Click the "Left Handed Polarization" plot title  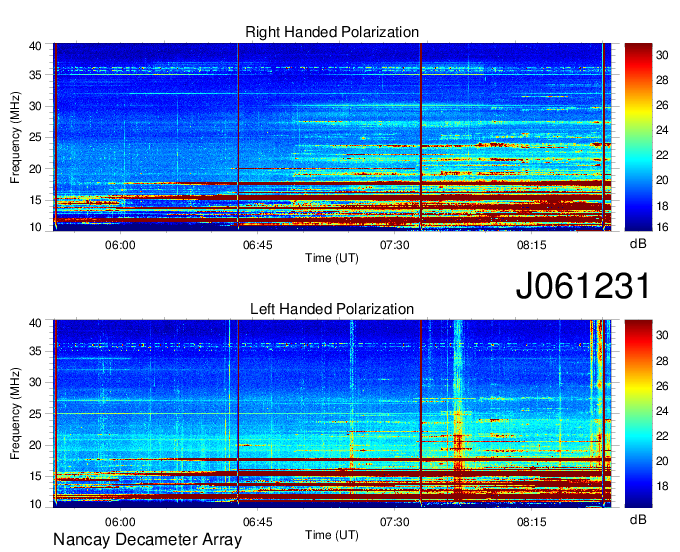[332, 309]
